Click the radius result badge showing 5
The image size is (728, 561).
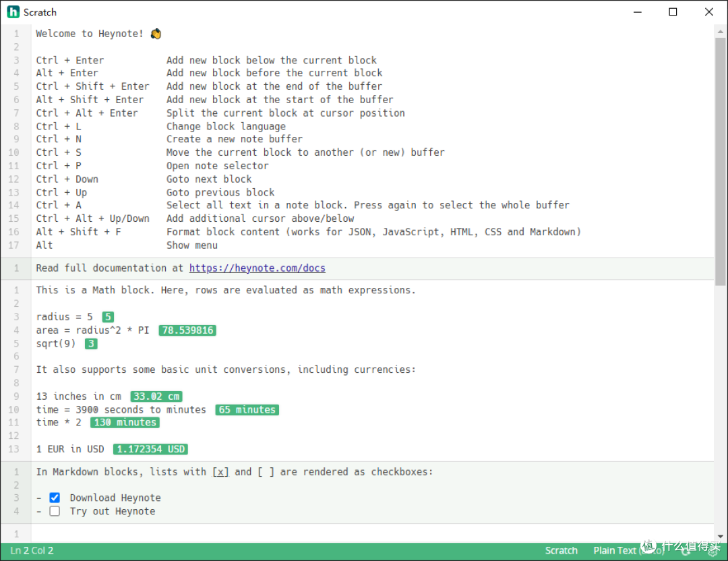coord(108,317)
